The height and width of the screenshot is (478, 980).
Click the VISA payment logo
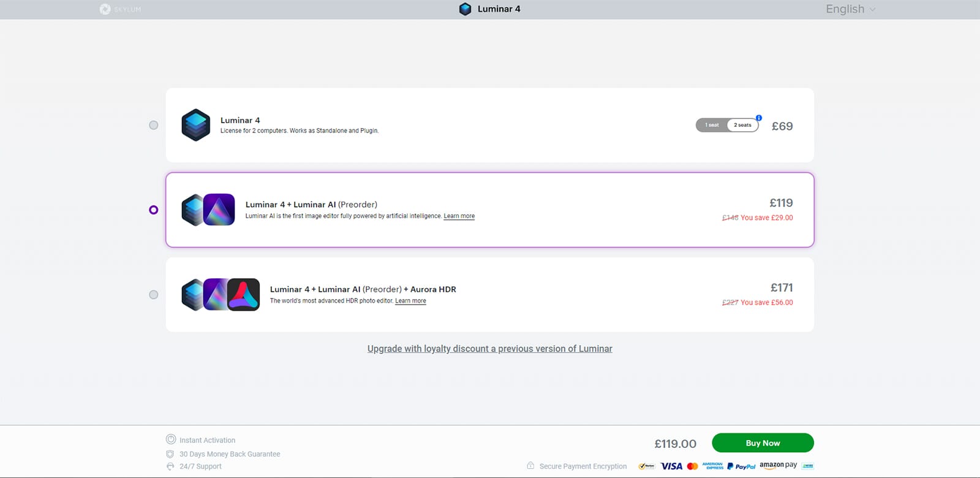[671, 466]
